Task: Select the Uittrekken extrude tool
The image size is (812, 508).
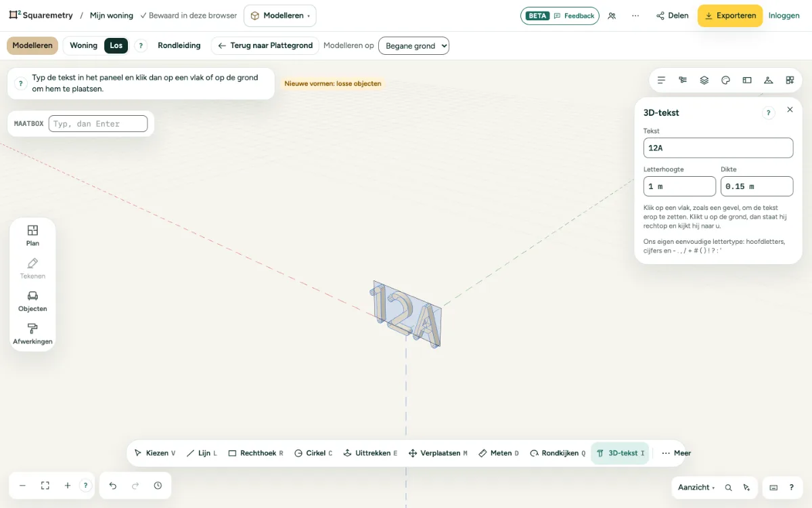Action: (370, 453)
